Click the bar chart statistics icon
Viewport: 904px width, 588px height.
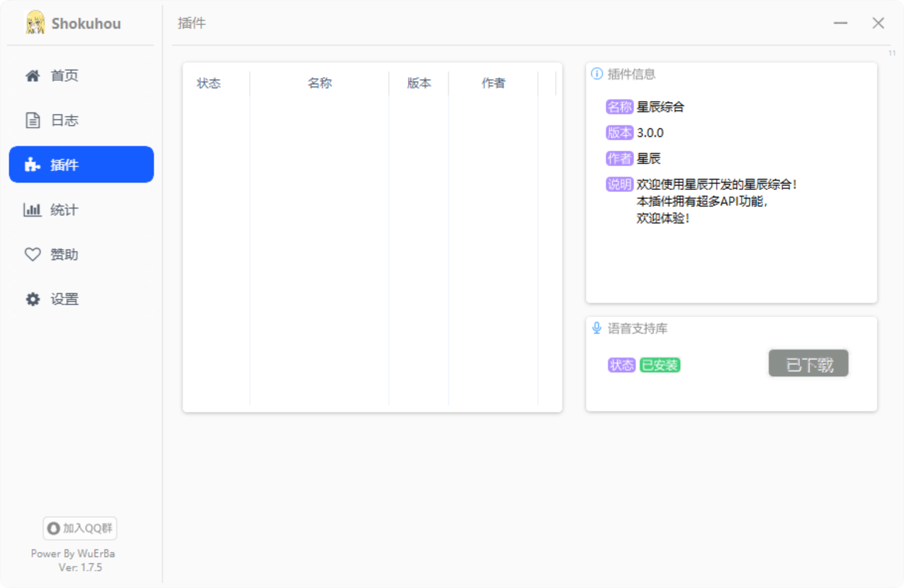pyautogui.click(x=32, y=210)
